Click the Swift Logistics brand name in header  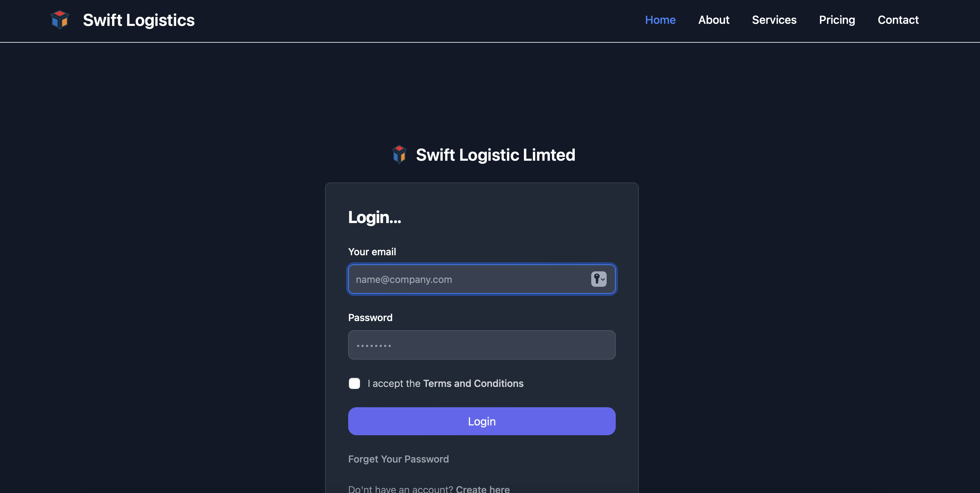pyautogui.click(x=138, y=20)
